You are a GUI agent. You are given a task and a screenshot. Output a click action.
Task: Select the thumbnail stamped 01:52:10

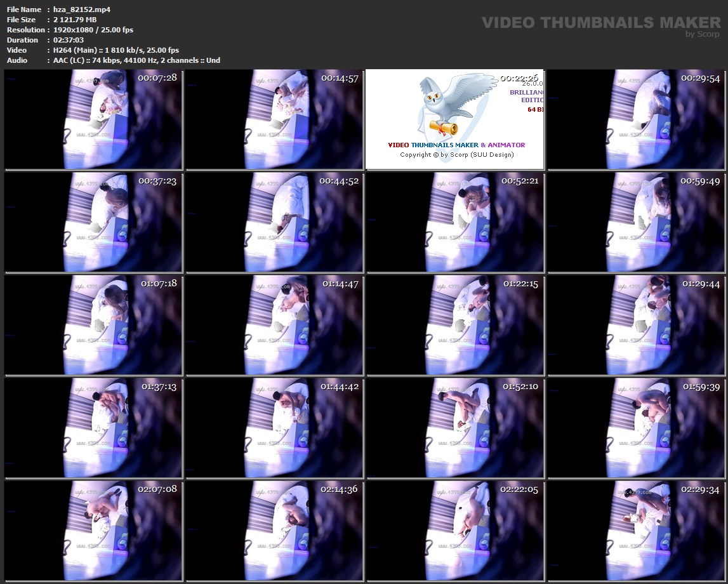tap(455, 428)
